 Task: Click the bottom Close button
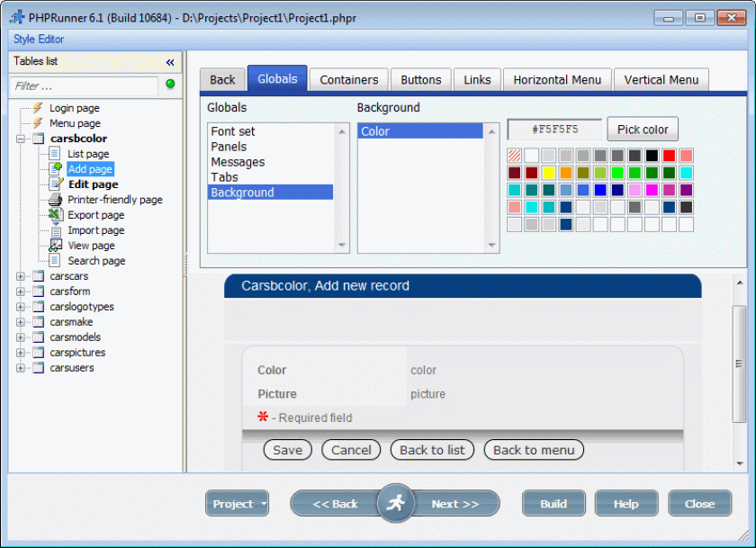[699, 504]
